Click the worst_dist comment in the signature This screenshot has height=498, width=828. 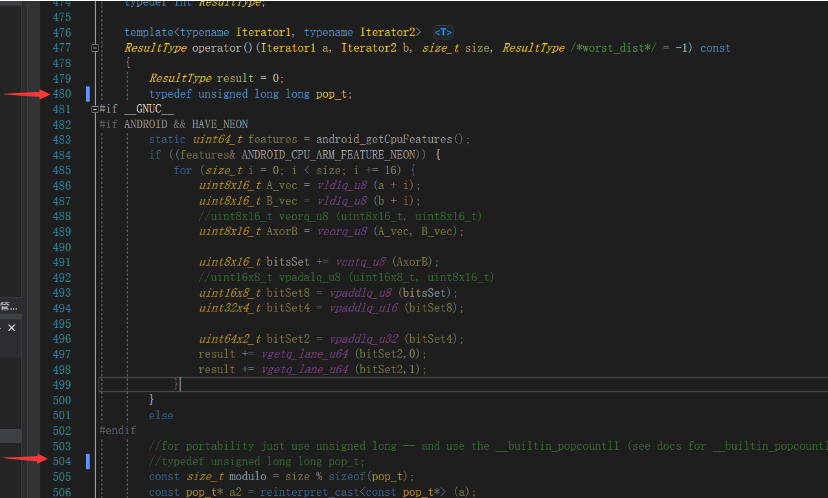(613, 48)
